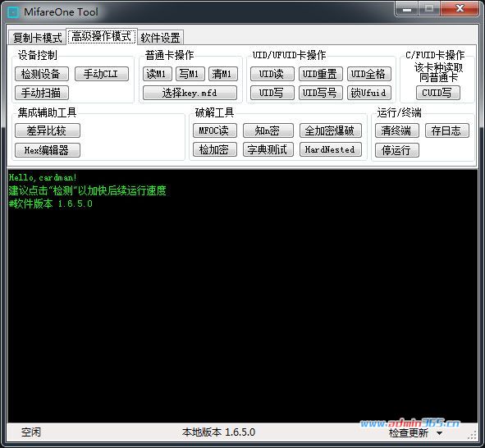Open the 软件设置 settings tab
This screenshot has width=485, height=448.
pos(161,38)
